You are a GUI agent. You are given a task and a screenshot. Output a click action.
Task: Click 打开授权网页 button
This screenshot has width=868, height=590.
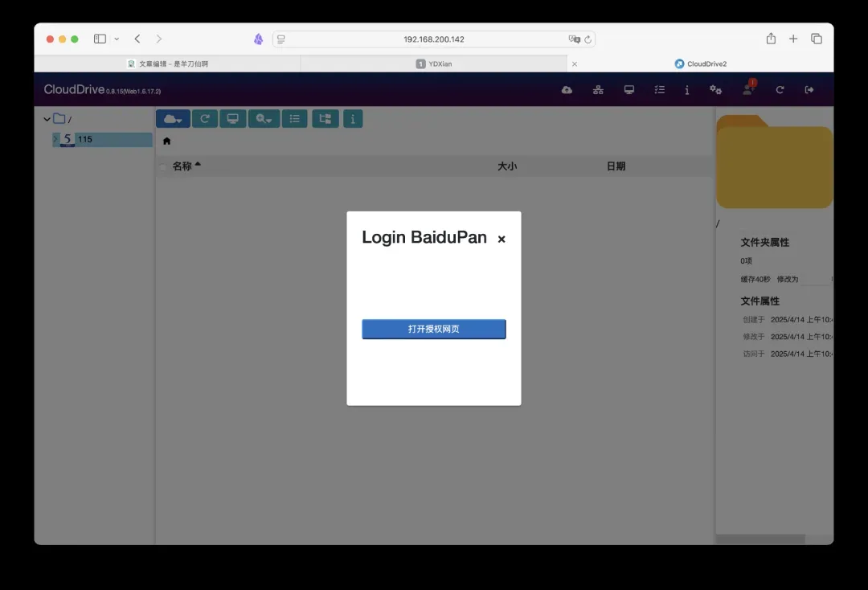point(433,329)
